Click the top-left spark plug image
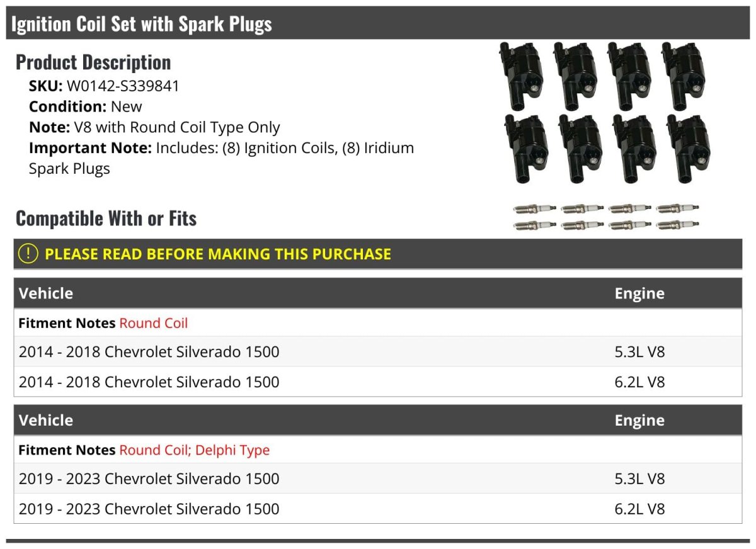Screen dimensions: 756x549 click(x=534, y=208)
